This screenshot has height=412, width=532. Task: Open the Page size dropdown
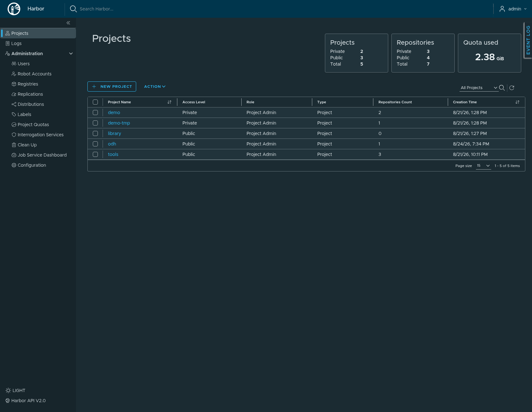[483, 166]
